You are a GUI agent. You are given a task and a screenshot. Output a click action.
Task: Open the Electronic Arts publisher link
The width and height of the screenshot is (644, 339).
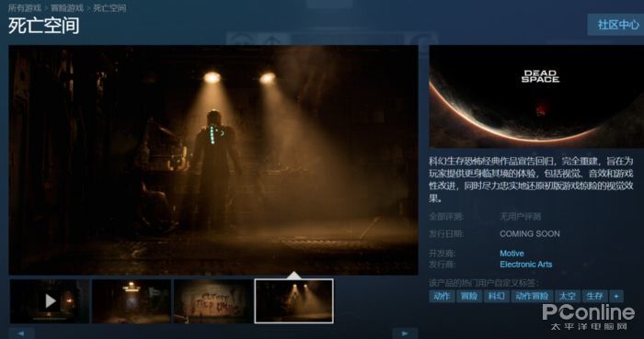pos(525,265)
